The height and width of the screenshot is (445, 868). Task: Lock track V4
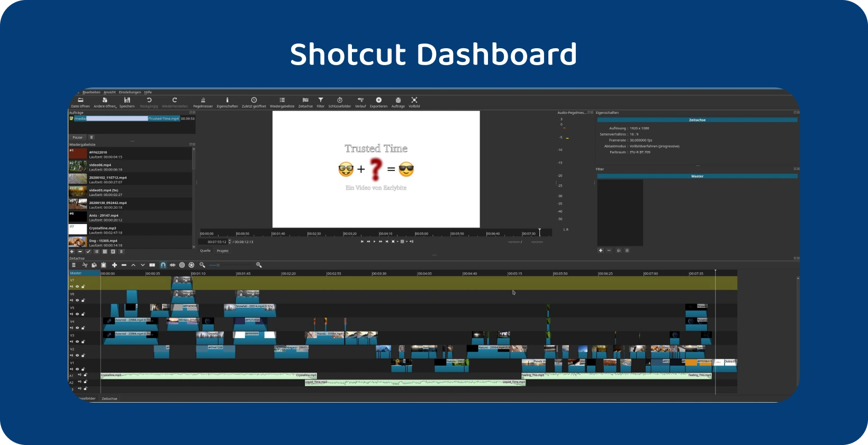pyautogui.click(x=83, y=328)
